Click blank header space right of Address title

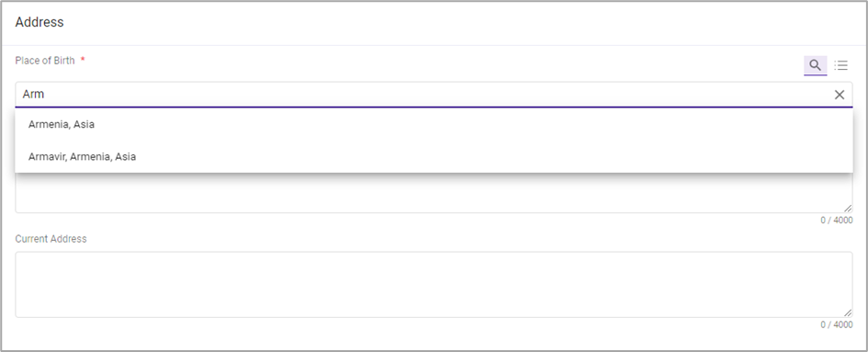pos(465,22)
